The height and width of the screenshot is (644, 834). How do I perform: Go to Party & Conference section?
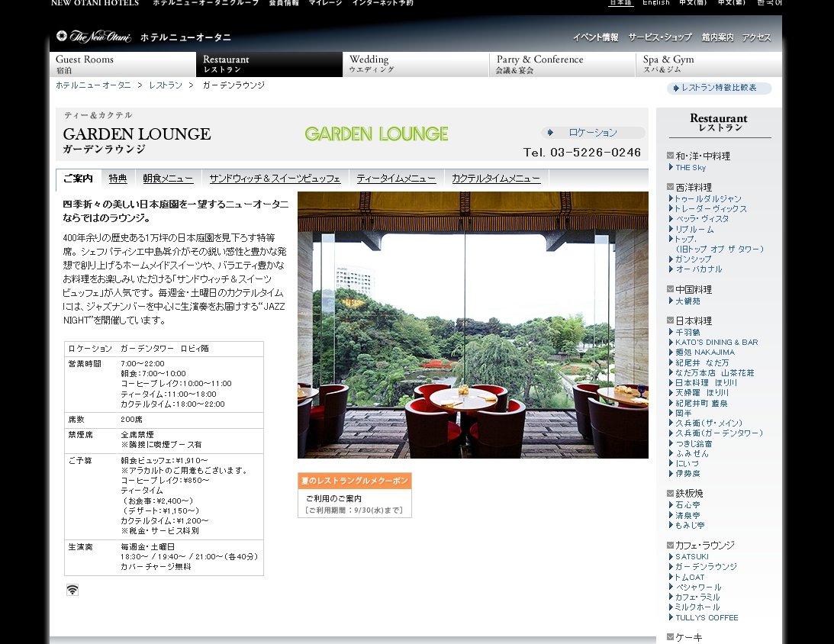[562, 64]
